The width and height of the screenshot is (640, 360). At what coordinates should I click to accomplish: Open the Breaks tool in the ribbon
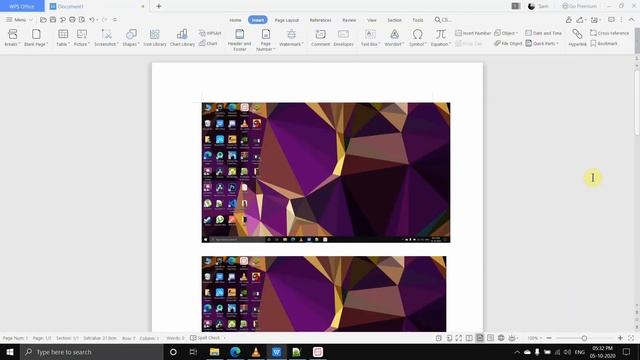pos(12,38)
